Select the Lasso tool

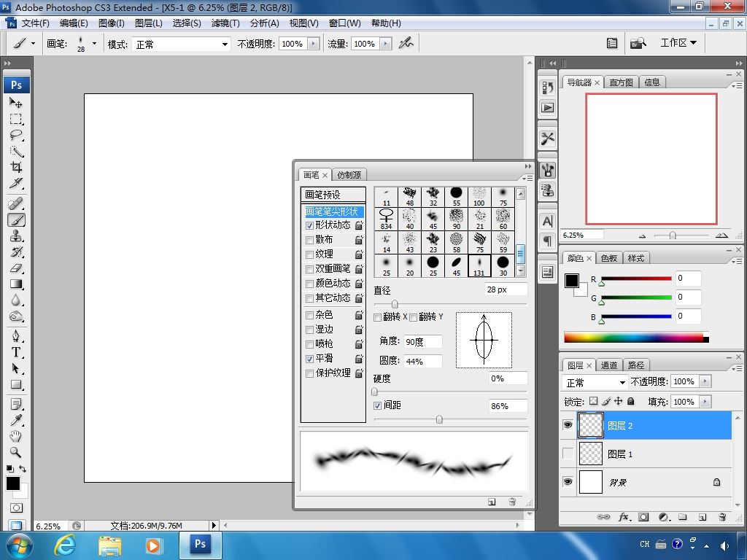click(16, 135)
